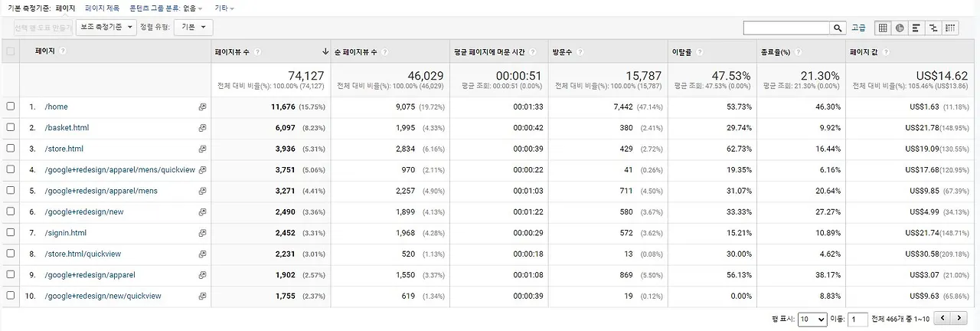Open /google+redesign/apparel/mens external link icon
This screenshot has width=980, height=331.
202,191
